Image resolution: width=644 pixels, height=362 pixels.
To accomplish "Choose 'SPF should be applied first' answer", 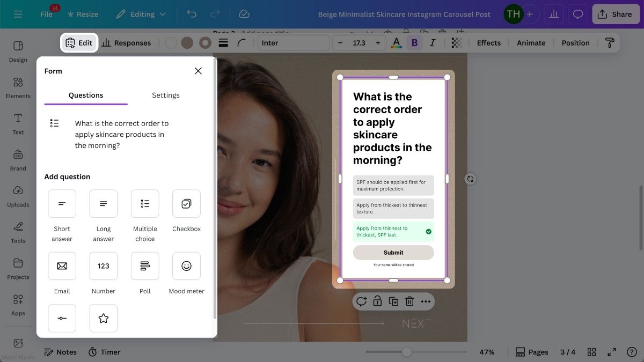I will coord(393,186).
